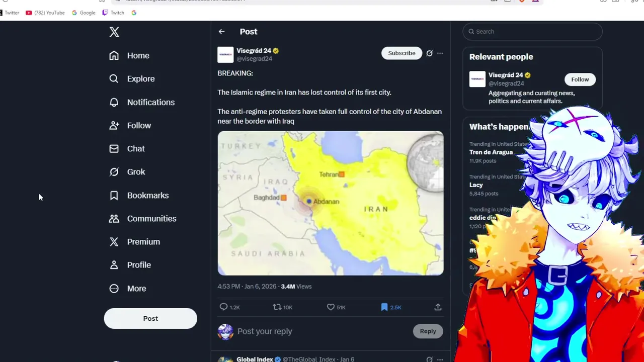Screen dimensions: 644x362
Task: Follow Visegrád 24 in Relevant people
Action: point(580,79)
